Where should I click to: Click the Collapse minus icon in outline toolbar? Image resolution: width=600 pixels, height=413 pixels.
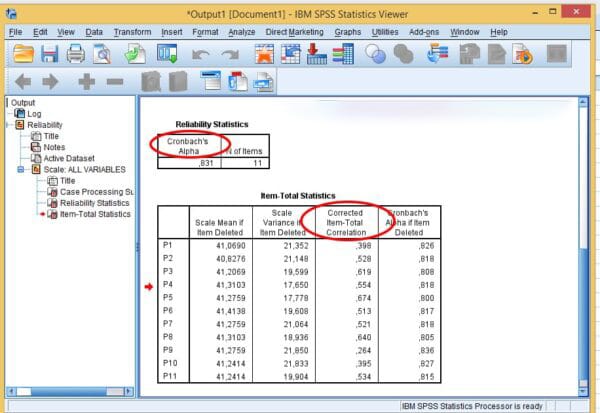[x=115, y=82]
